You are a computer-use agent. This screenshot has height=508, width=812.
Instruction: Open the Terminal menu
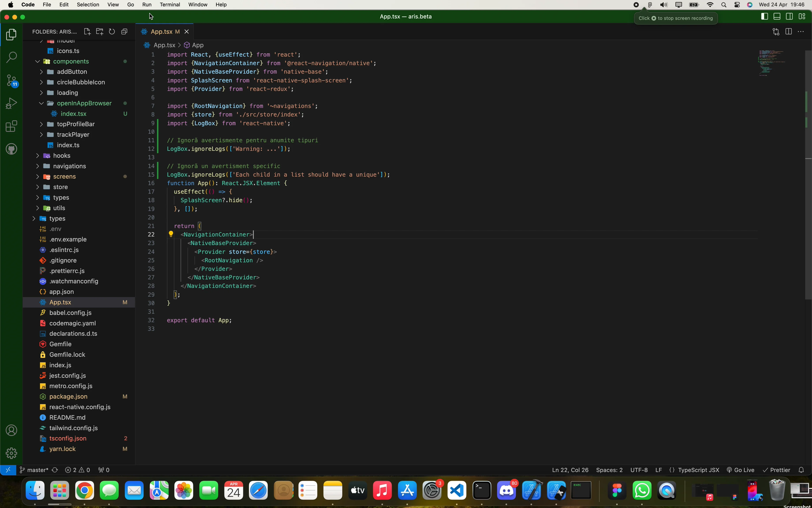coord(170,5)
